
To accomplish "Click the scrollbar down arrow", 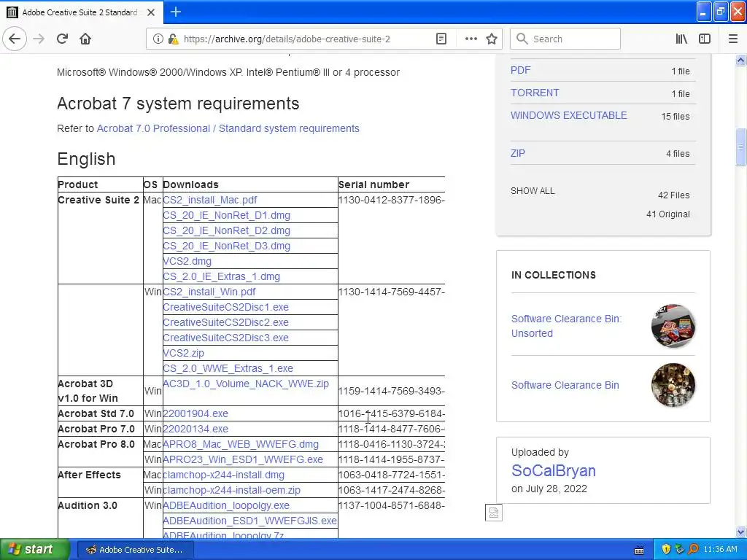I will tap(740, 532).
